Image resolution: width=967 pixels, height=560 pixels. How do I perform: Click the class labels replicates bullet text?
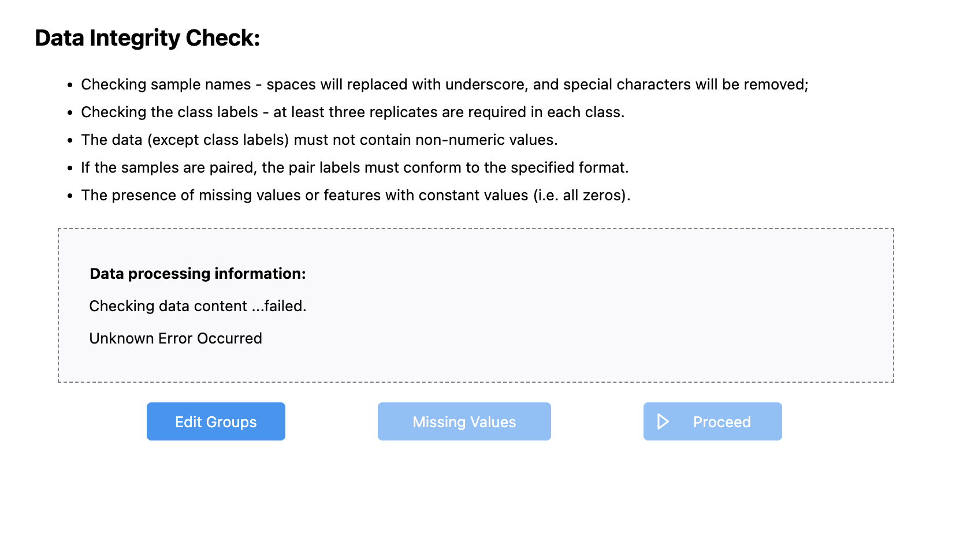[353, 112]
